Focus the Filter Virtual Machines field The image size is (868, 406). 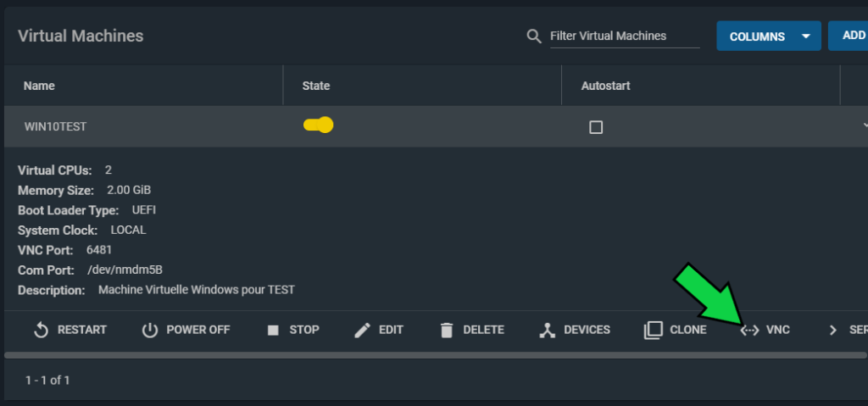[x=625, y=36]
